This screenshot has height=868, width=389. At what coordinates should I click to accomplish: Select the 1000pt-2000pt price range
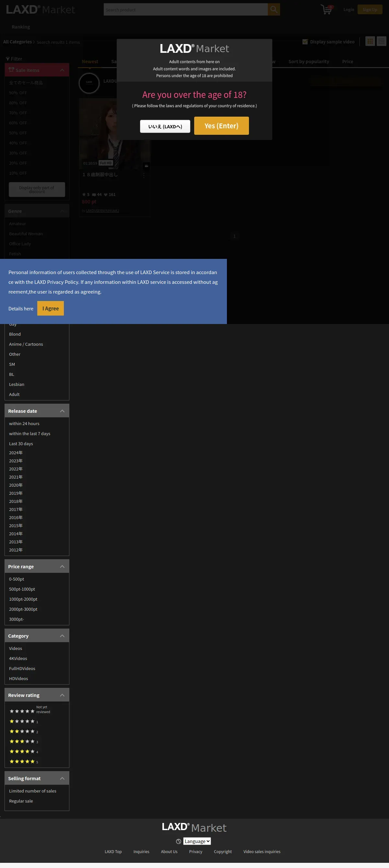[x=23, y=599]
